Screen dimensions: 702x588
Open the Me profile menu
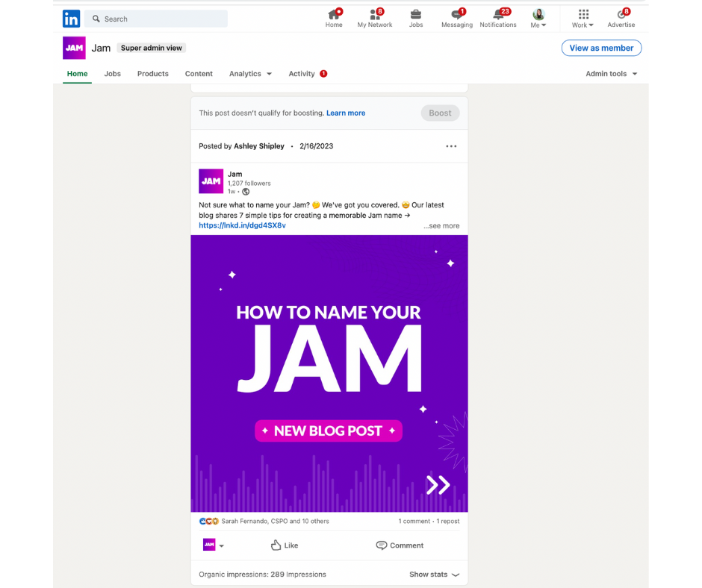[538, 19]
